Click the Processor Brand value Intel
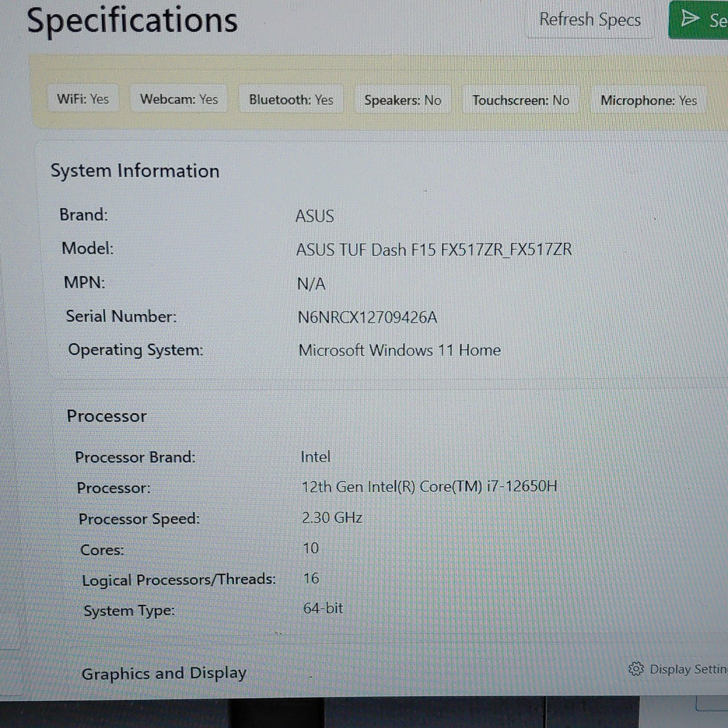The width and height of the screenshot is (728, 728). [315, 457]
